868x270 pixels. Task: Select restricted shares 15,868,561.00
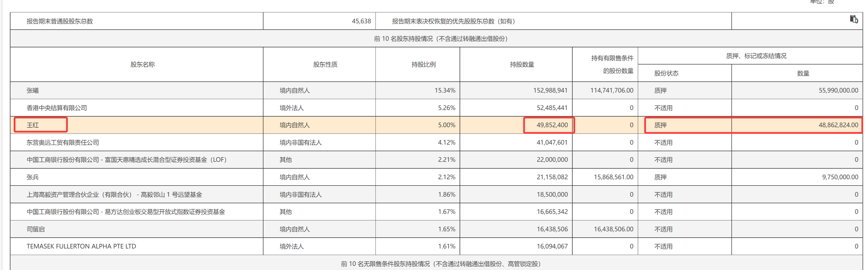[x=613, y=177]
